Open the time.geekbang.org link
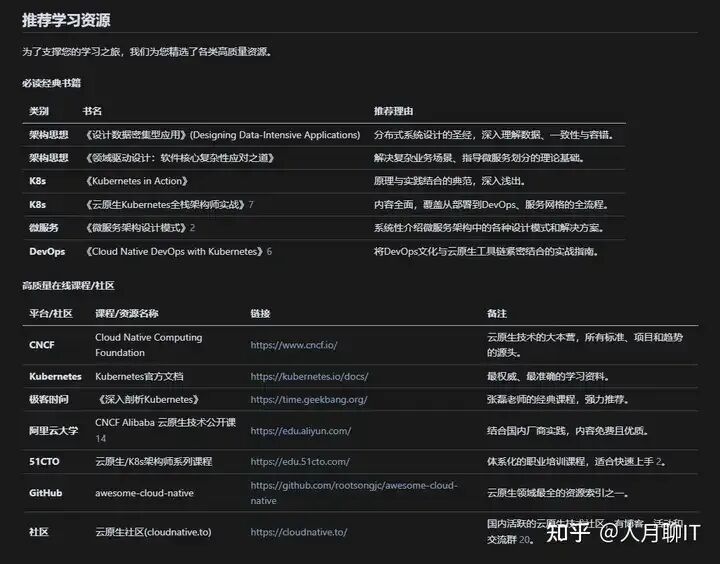The height and width of the screenshot is (564, 720). 309,400
